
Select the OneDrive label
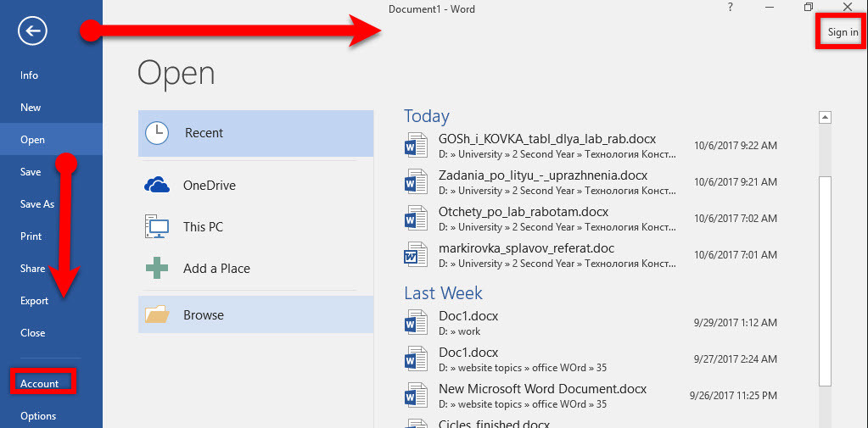[x=210, y=186]
